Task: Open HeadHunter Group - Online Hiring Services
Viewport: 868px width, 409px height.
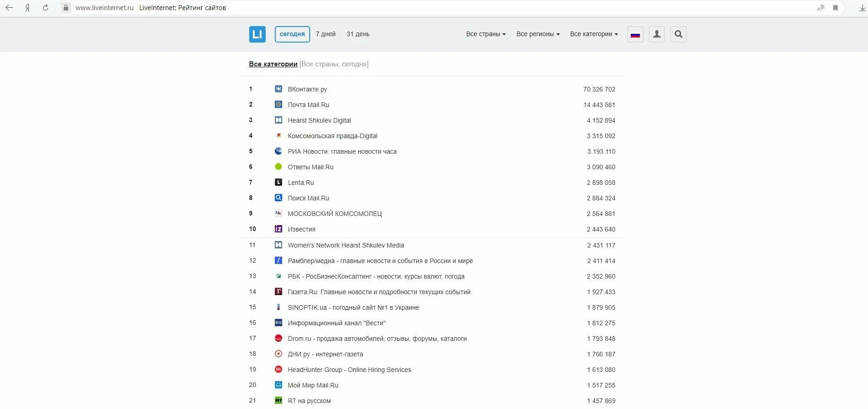Action: 349,370
